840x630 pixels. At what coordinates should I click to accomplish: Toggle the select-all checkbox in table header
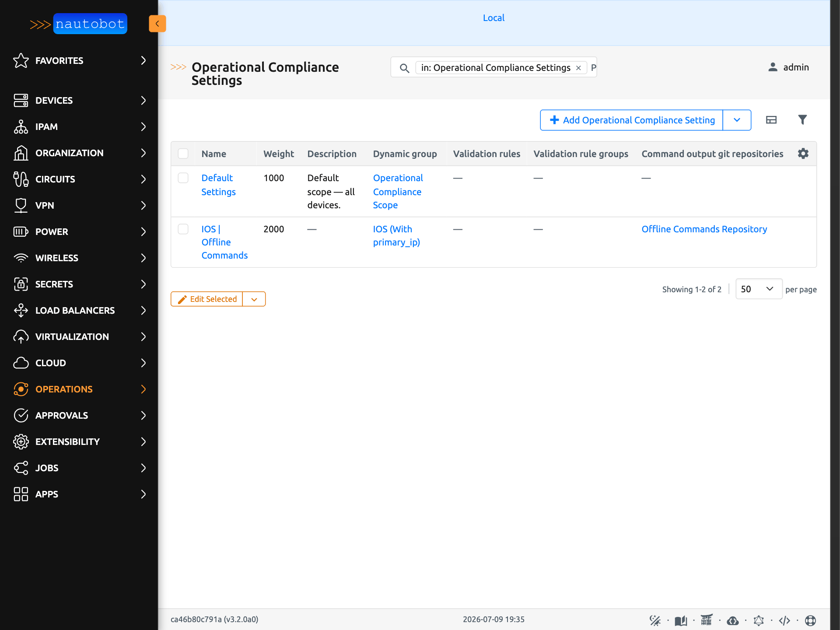pos(183,154)
